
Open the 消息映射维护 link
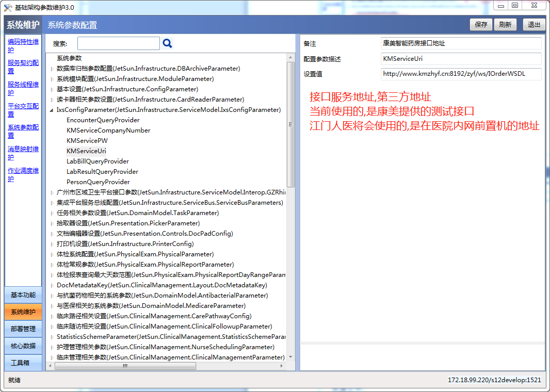pos(23,153)
